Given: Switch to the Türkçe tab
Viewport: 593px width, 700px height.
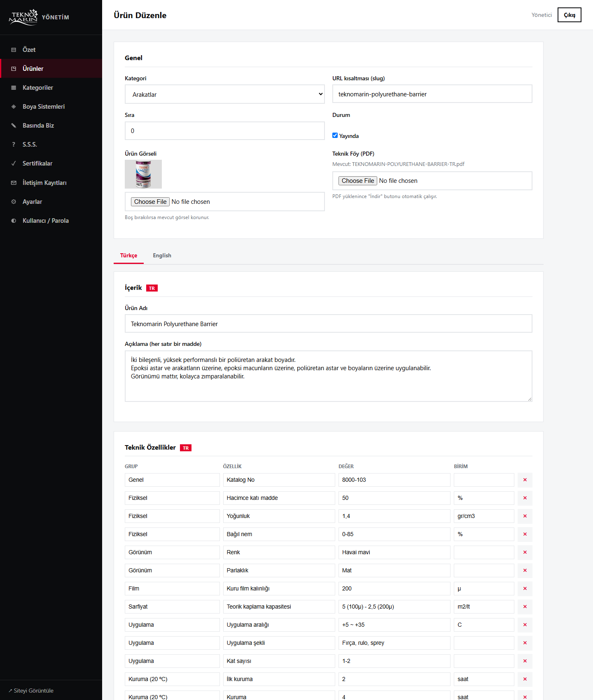Looking at the screenshot, I should (x=128, y=255).
